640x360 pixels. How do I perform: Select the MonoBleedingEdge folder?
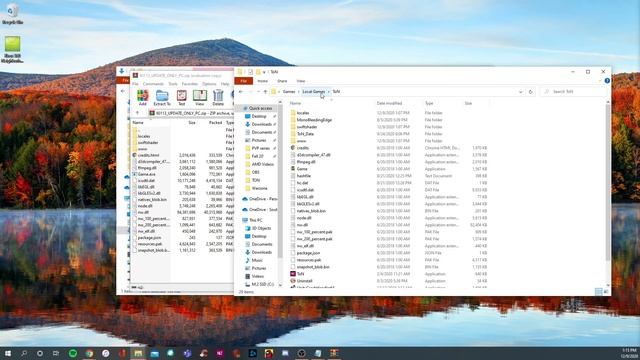[x=314, y=120]
